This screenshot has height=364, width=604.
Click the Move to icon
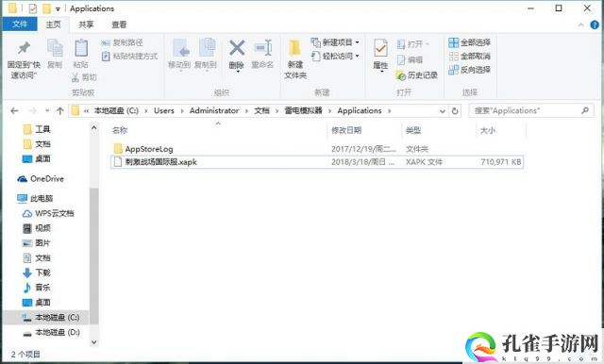click(180, 49)
